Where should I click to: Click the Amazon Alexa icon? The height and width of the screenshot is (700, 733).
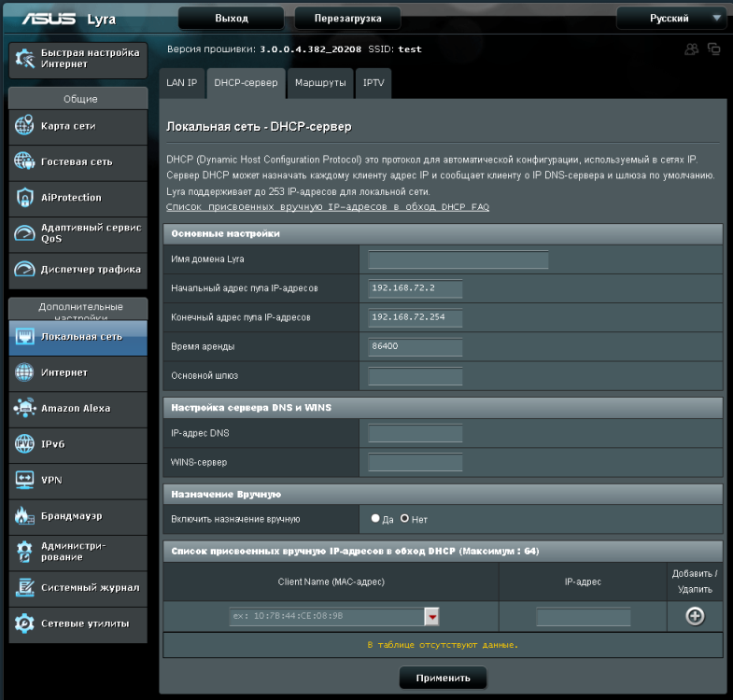(x=24, y=408)
